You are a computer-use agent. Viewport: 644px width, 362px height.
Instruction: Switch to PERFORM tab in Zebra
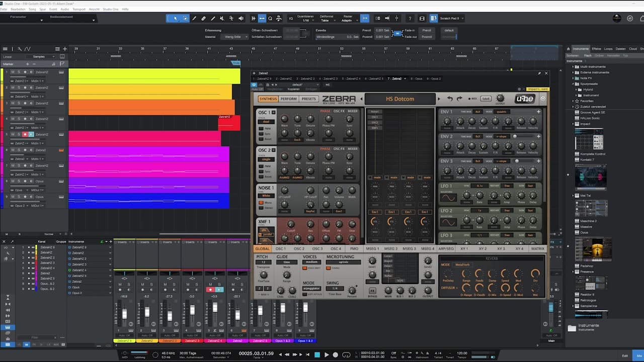pos(289,99)
